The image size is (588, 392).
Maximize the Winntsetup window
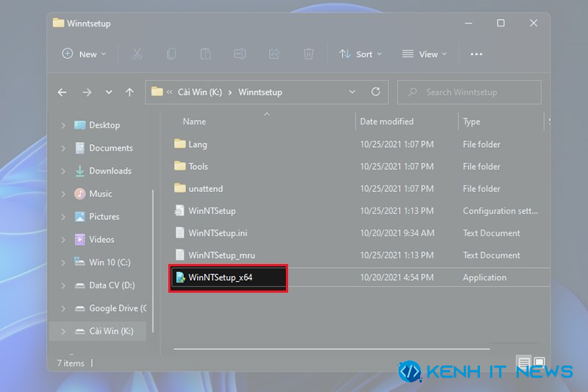(x=501, y=24)
